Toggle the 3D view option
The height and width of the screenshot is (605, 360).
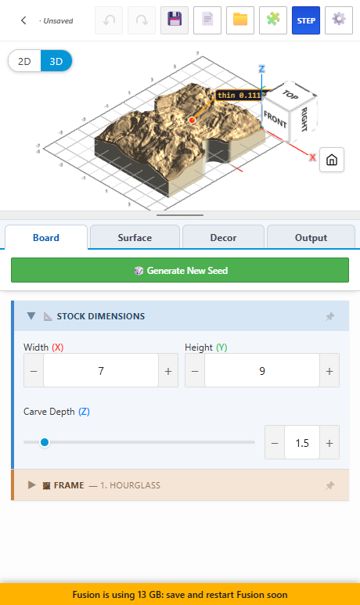(x=56, y=61)
